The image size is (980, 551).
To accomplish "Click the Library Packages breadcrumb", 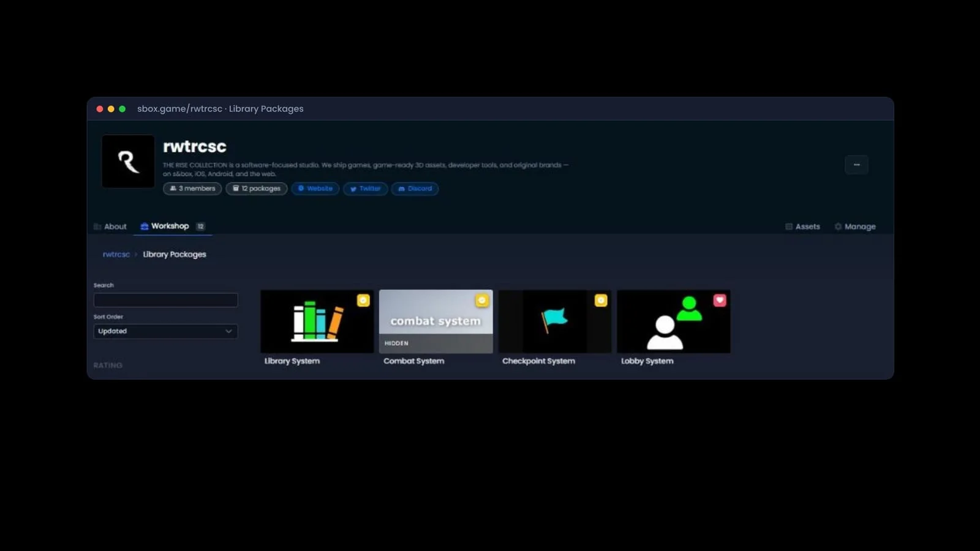I will (x=175, y=254).
